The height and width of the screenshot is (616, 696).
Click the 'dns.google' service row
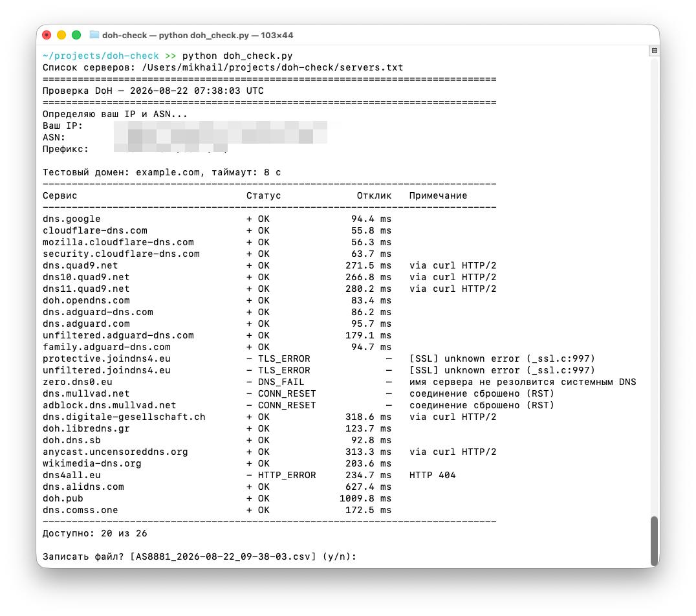coord(217,219)
